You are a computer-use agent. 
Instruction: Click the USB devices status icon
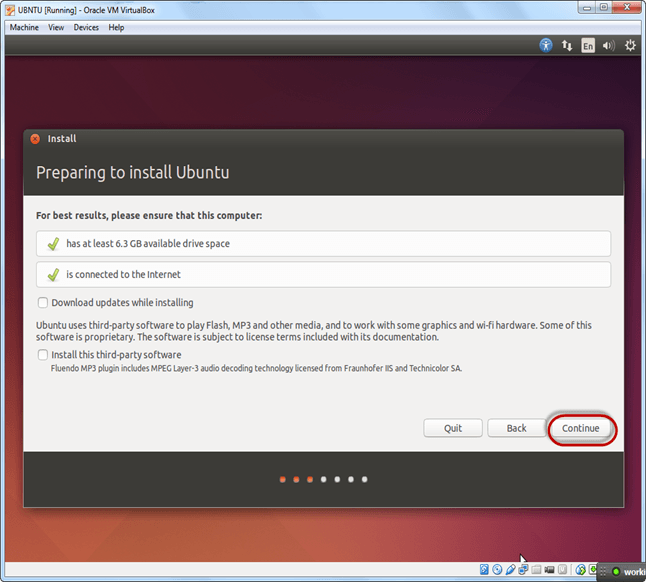510,569
